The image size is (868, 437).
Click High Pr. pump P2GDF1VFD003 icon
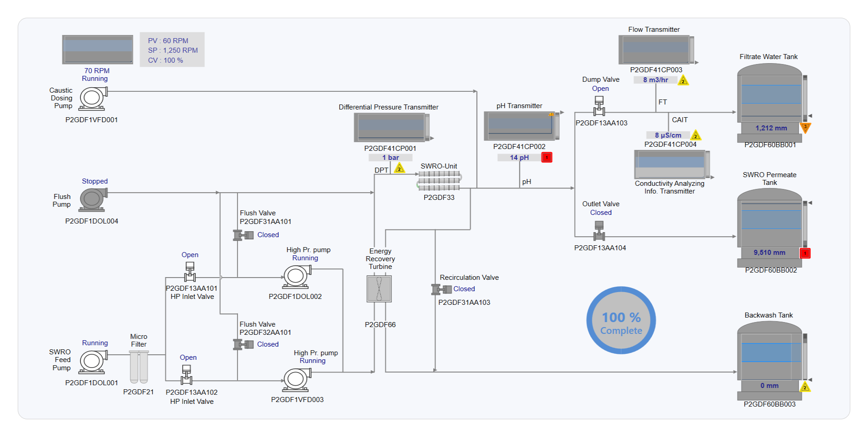(296, 379)
